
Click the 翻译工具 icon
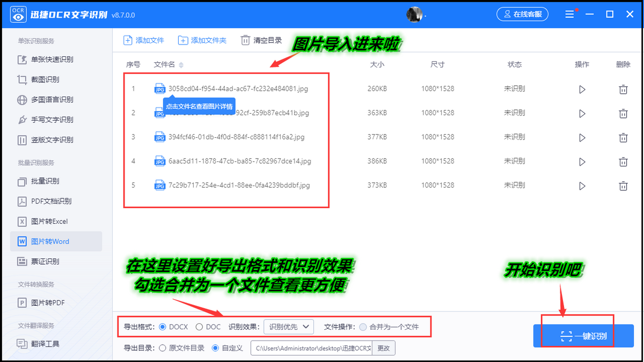tap(22, 344)
